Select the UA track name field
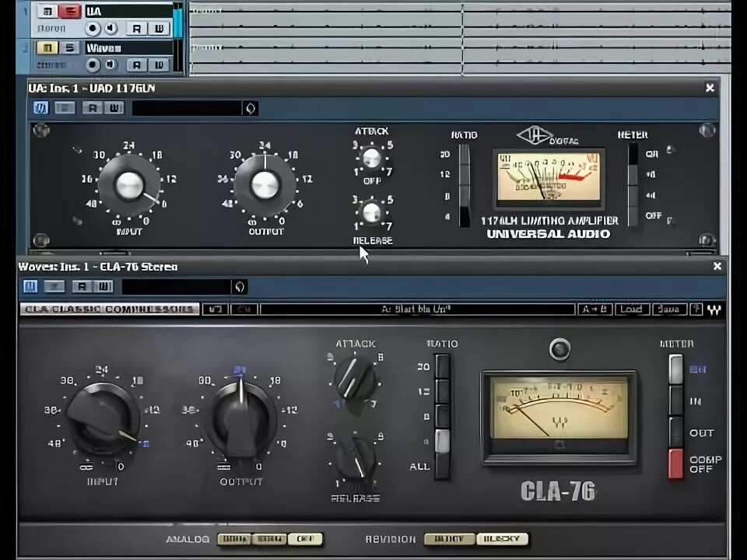 click(128, 11)
